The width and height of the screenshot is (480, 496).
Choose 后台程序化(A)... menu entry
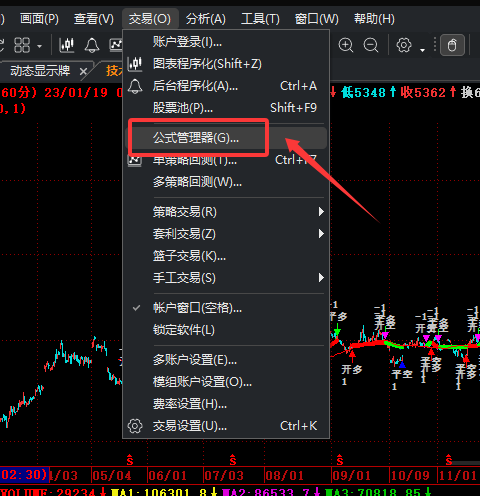[x=226, y=86]
